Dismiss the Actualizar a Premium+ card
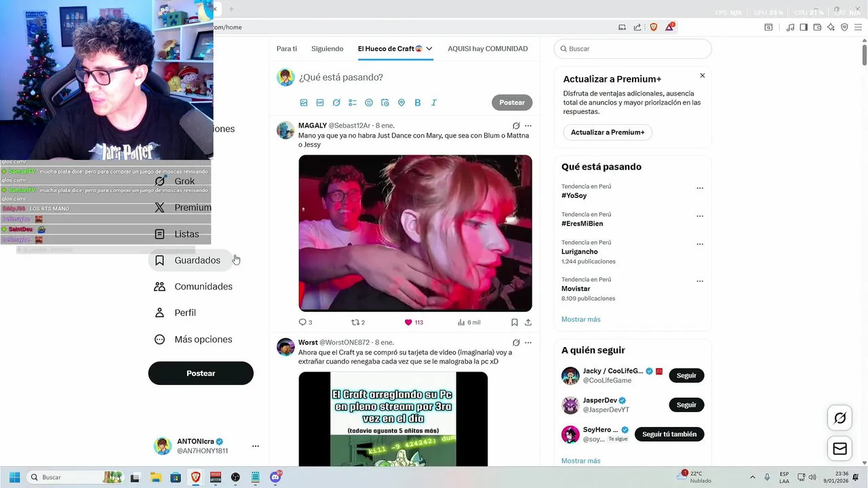868x488 pixels. pos(703,75)
